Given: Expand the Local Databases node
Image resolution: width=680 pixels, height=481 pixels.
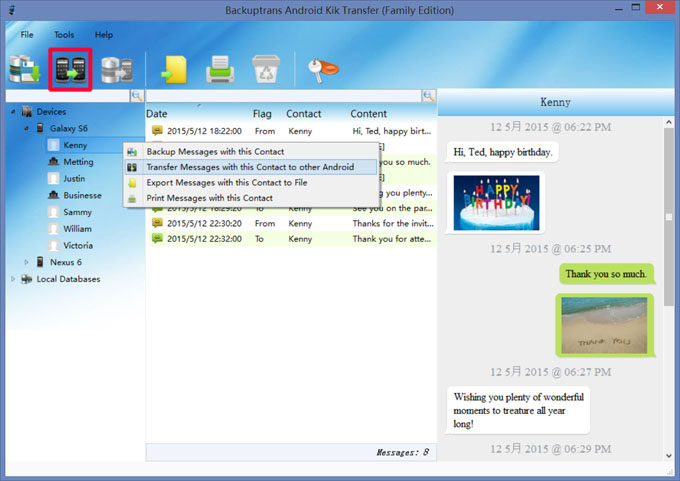Looking at the screenshot, I should (x=13, y=279).
